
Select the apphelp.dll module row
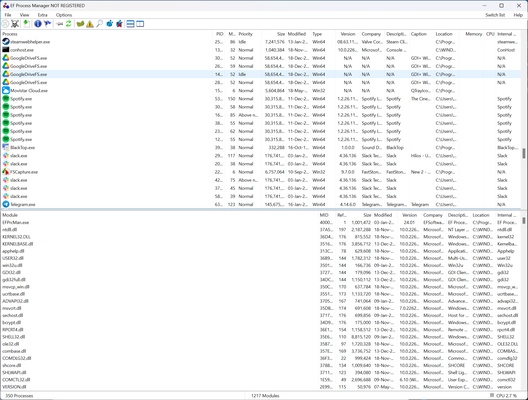click(260, 251)
